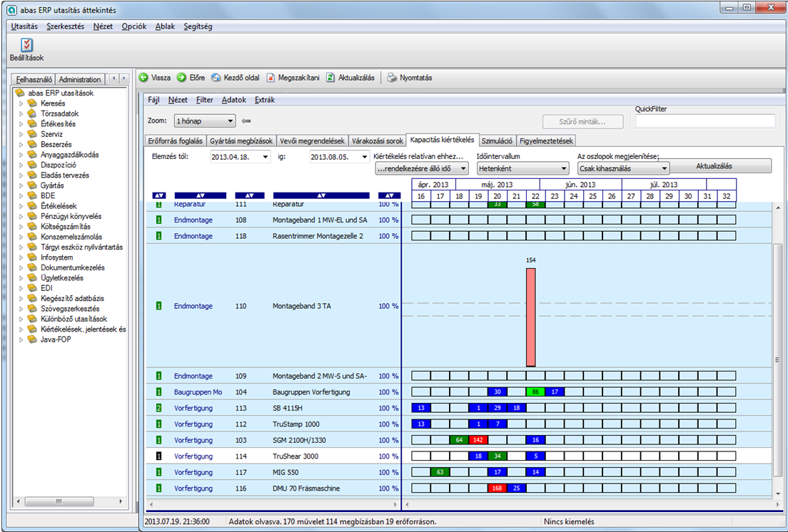Click the Szűrő minták button
The height and width of the screenshot is (532, 788).
click(x=582, y=121)
